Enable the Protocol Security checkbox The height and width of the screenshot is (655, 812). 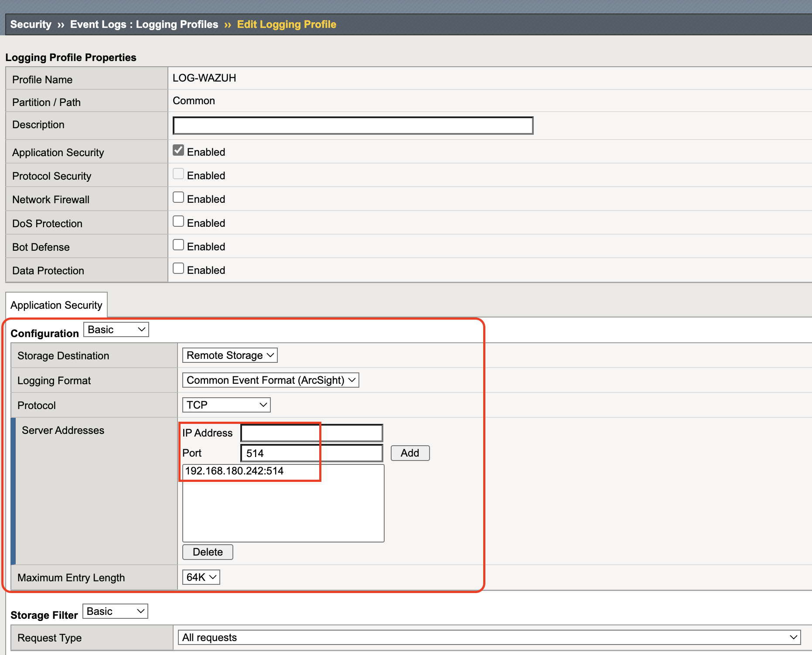[178, 174]
